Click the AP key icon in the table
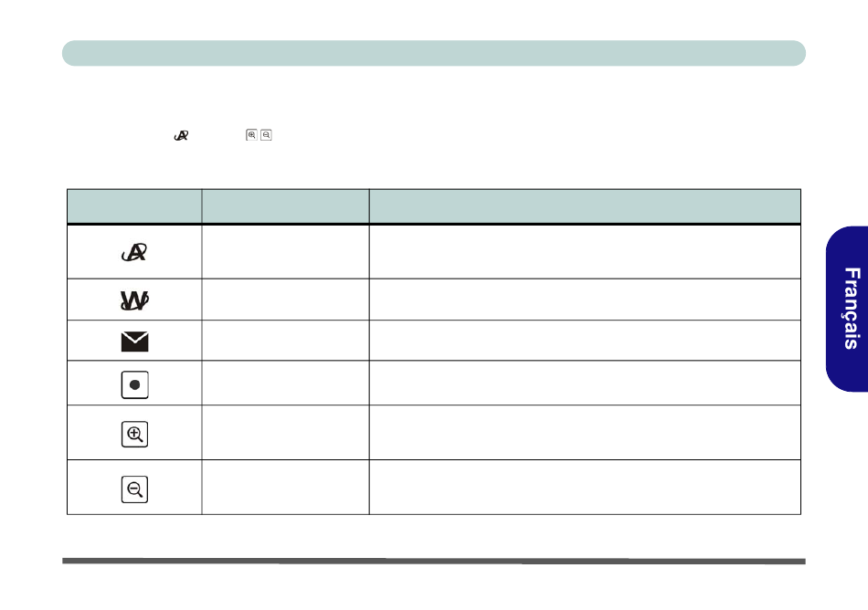868x610 pixels. [134, 252]
